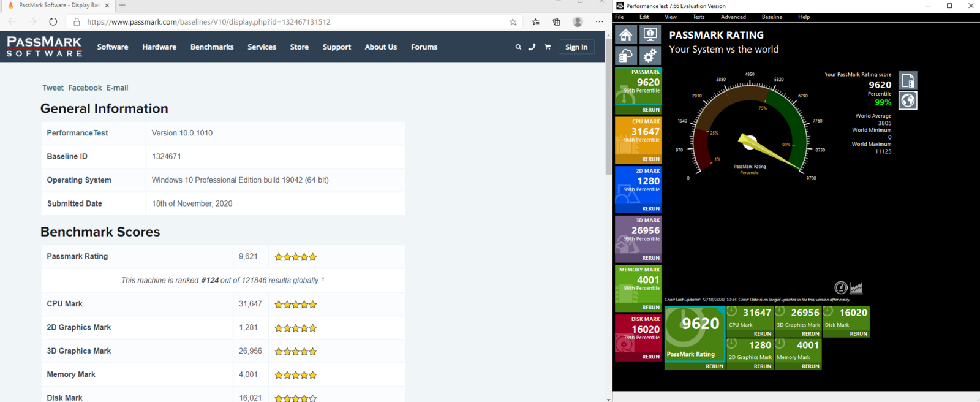Screen dimensions: 980x402
Task: Click the Passmark Rating five-star rating
Action: (x=295, y=257)
